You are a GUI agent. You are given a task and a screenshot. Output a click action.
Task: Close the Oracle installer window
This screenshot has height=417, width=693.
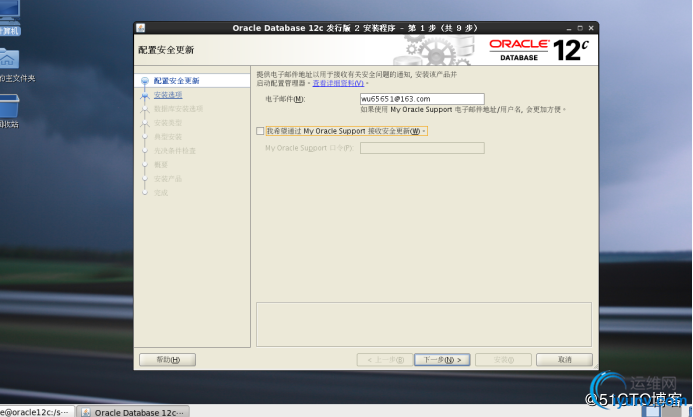[x=591, y=28]
